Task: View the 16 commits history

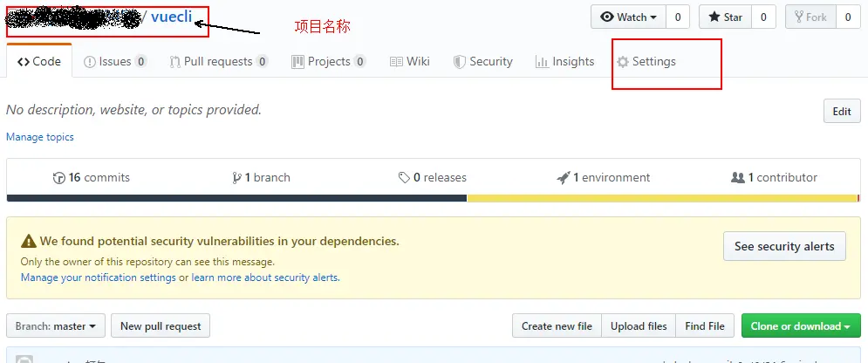Action: [x=92, y=178]
